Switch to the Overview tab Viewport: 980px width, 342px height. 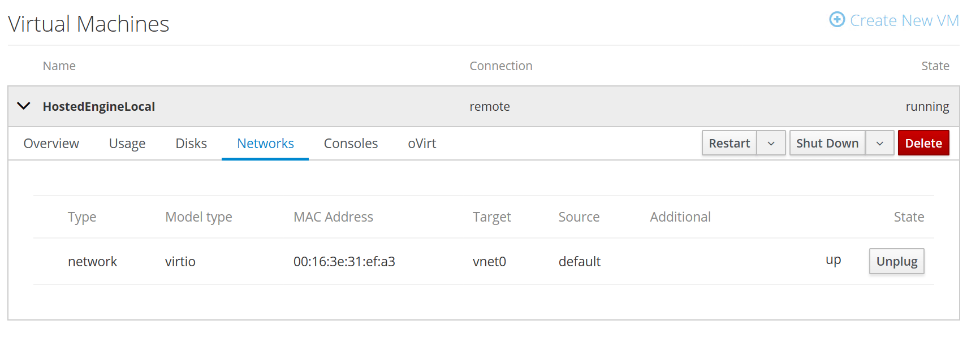pos(51,144)
